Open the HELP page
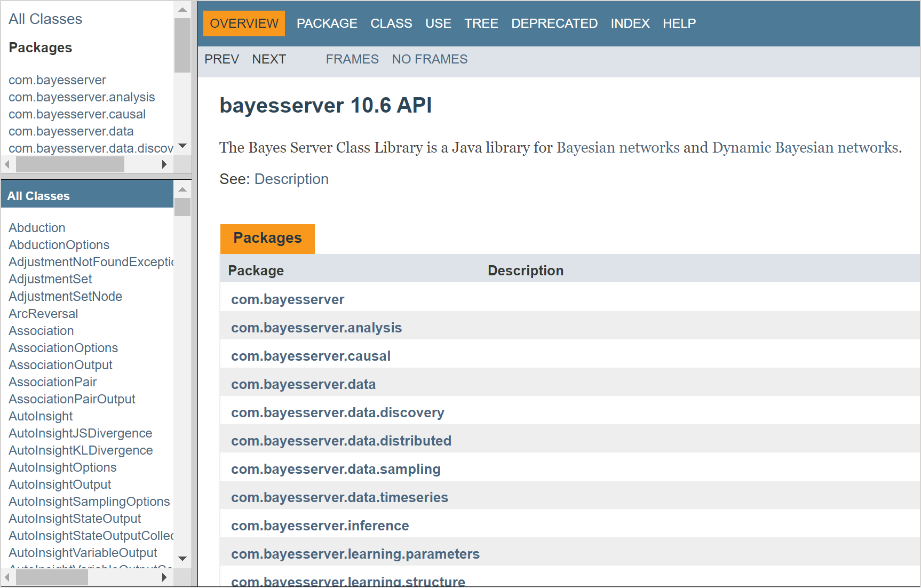The image size is (921, 588). tap(679, 23)
